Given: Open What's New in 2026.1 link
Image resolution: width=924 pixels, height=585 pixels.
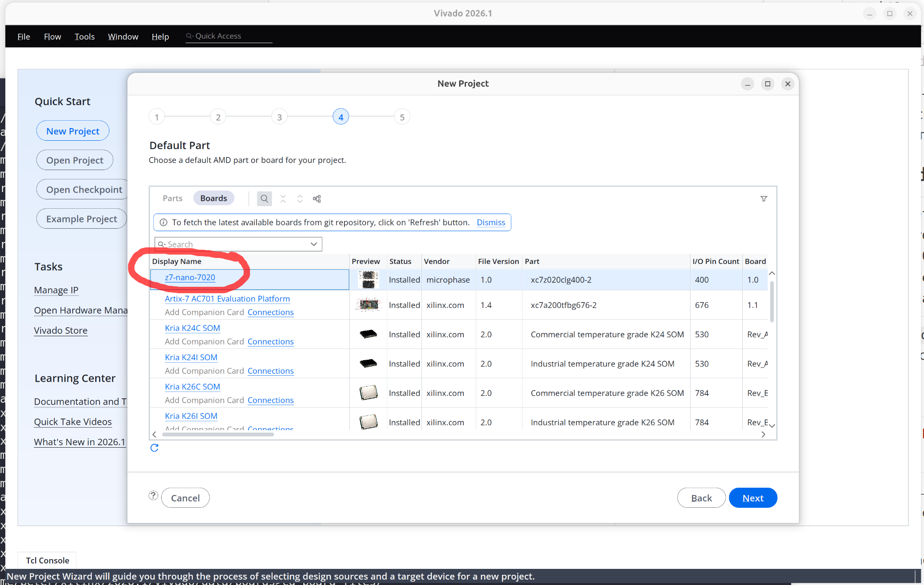Looking at the screenshot, I should point(80,442).
